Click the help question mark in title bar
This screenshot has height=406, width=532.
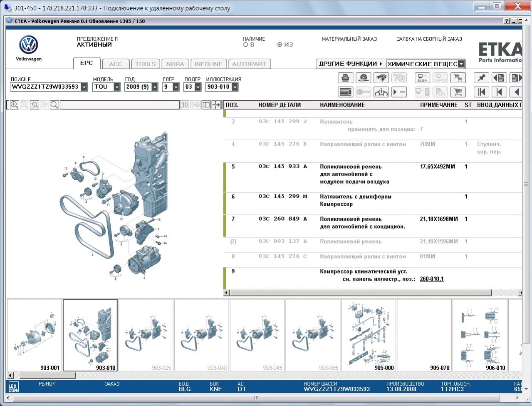(507, 21)
